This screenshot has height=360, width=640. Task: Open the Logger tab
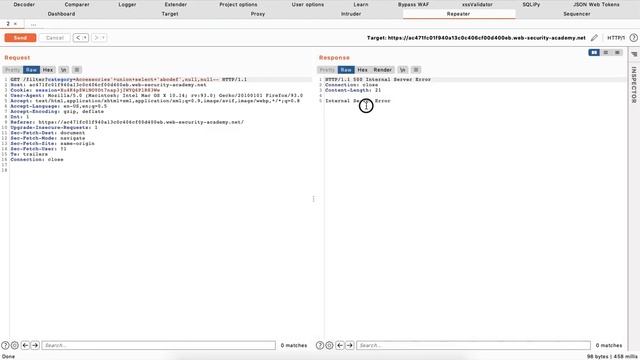coord(127,4)
